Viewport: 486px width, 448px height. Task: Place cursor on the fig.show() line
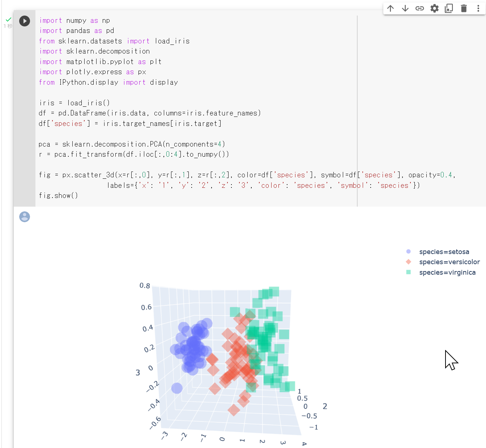pos(59,196)
